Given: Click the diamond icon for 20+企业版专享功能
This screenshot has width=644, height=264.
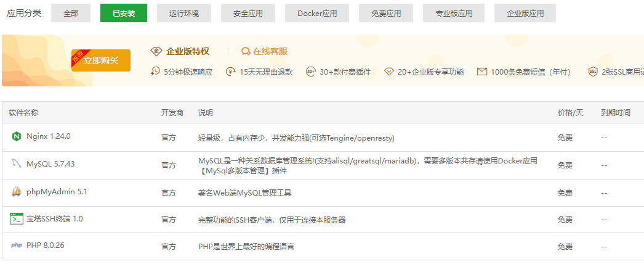Looking at the screenshot, I should coord(389,72).
